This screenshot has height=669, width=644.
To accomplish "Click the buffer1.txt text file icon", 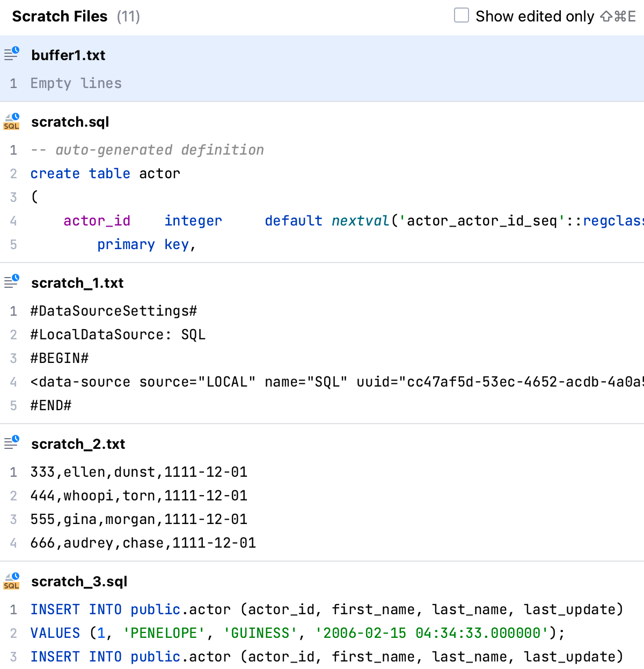I will (12, 54).
